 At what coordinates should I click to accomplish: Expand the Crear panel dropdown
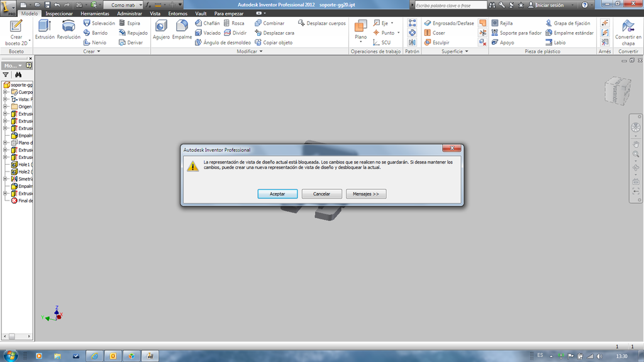[x=92, y=52]
